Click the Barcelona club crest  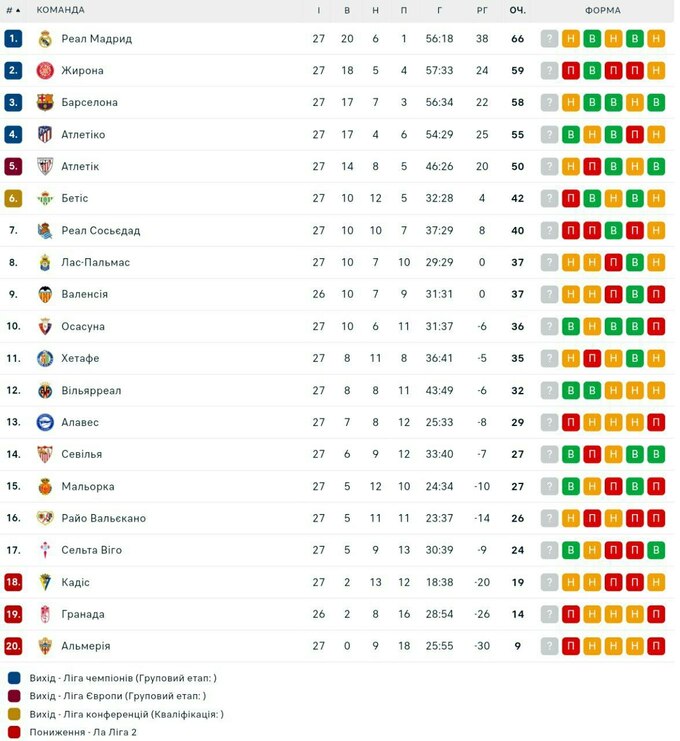pos(44,103)
